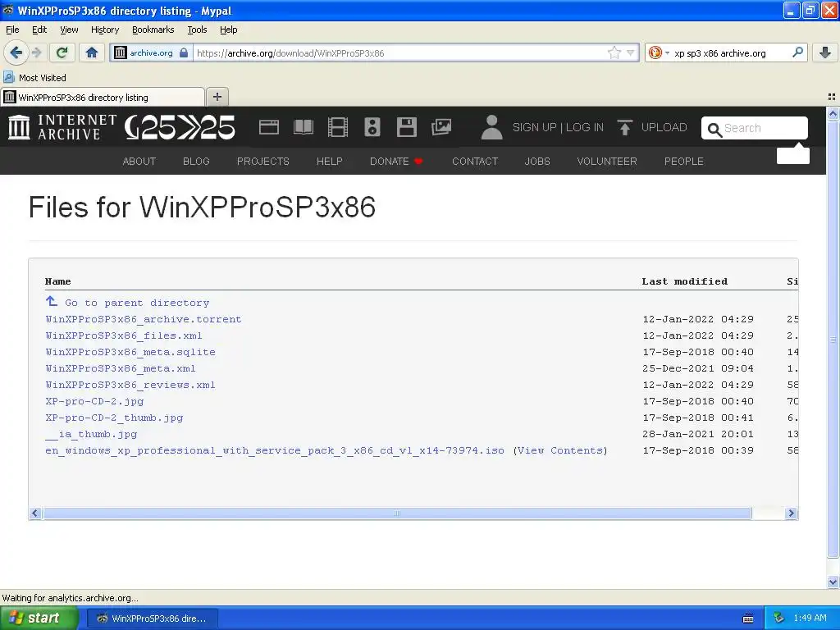Click the PROJECTS nav link
Screen dimensions: 840x630
pyautogui.click(x=263, y=162)
